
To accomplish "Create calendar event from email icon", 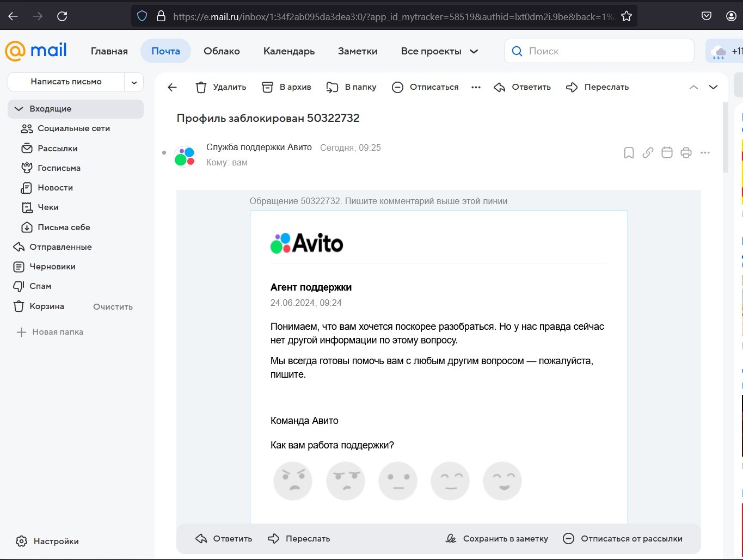I will pos(667,153).
